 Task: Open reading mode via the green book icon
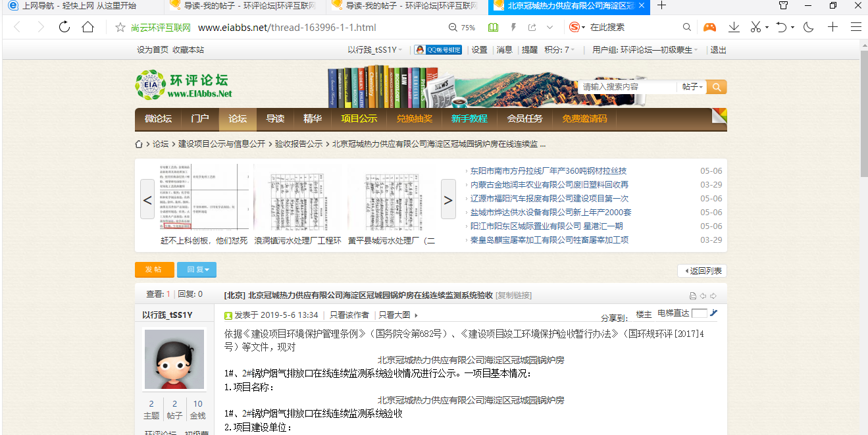(494, 28)
